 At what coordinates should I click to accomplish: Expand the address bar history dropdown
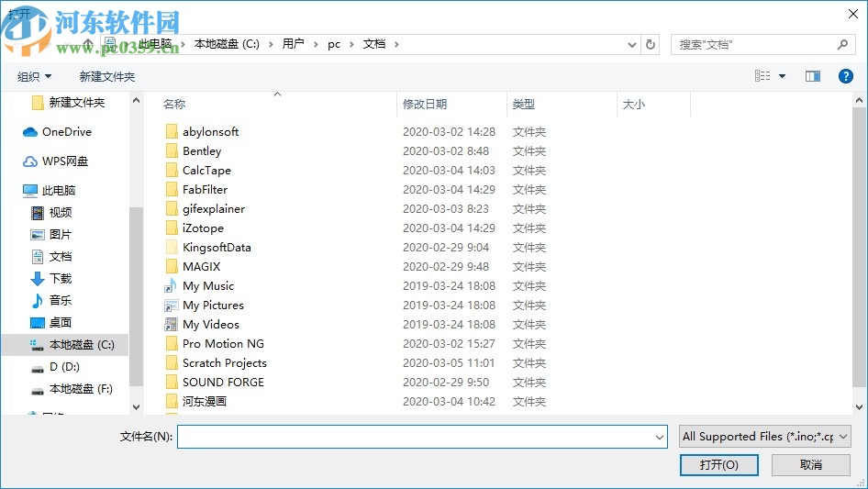pos(631,45)
